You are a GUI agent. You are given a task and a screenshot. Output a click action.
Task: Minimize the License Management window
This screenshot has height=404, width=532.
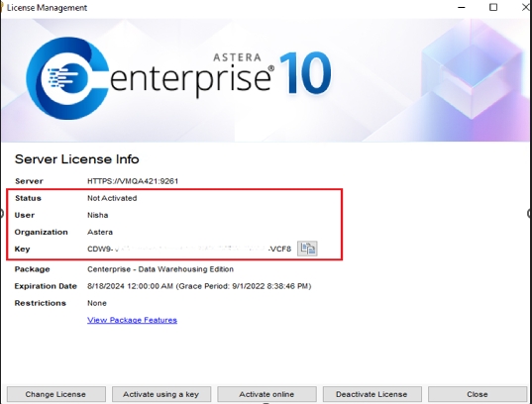[x=462, y=8]
